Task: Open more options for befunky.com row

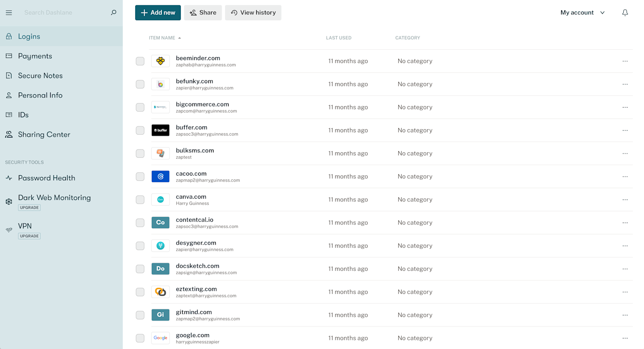Action: click(x=625, y=84)
